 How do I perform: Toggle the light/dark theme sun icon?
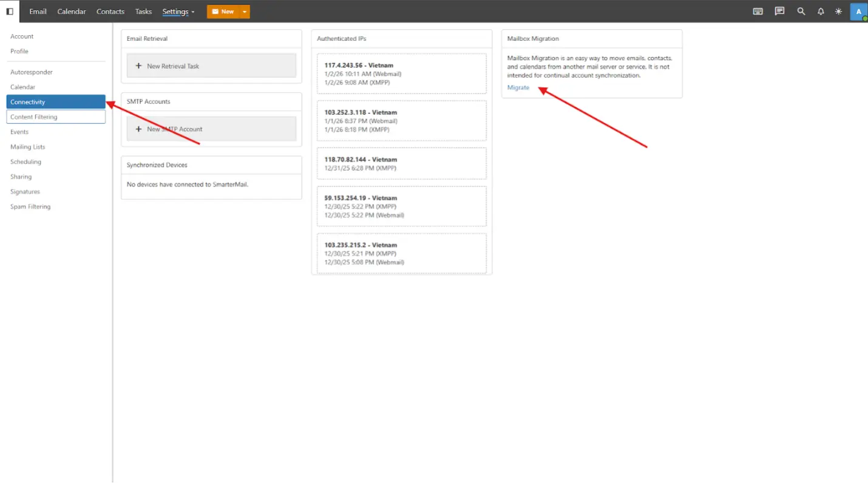point(838,11)
